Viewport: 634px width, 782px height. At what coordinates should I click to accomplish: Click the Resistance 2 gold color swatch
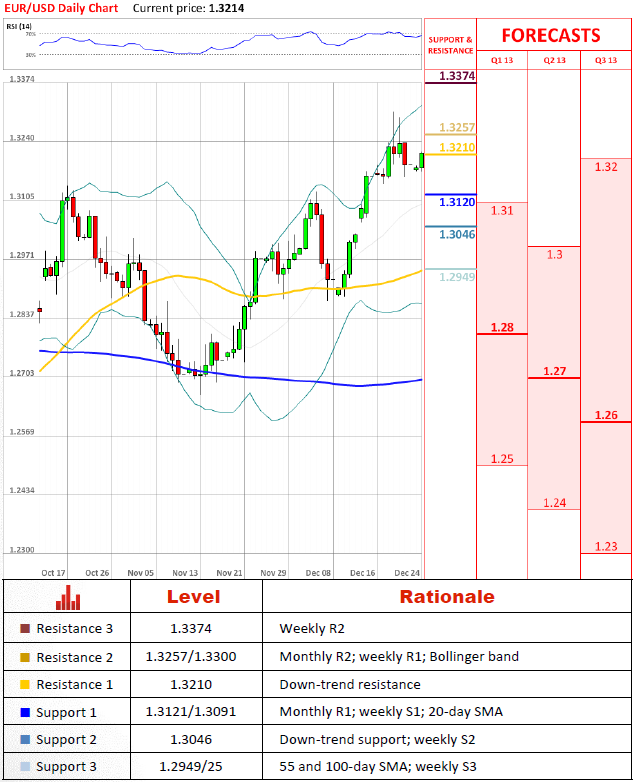coord(25,657)
